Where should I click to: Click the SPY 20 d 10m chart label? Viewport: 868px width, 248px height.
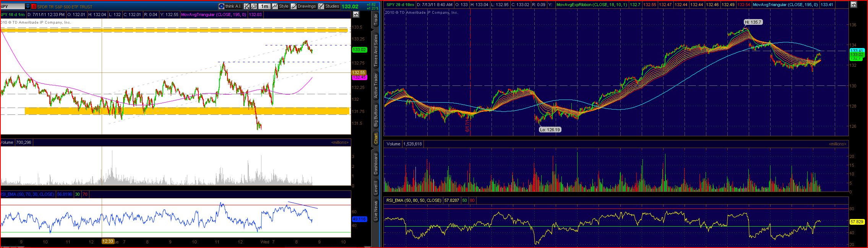[x=400, y=5]
